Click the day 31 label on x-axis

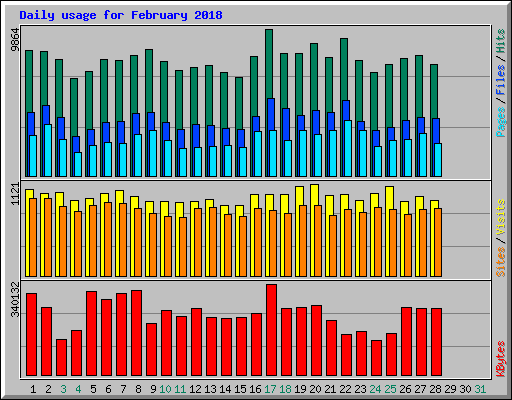(480, 389)
